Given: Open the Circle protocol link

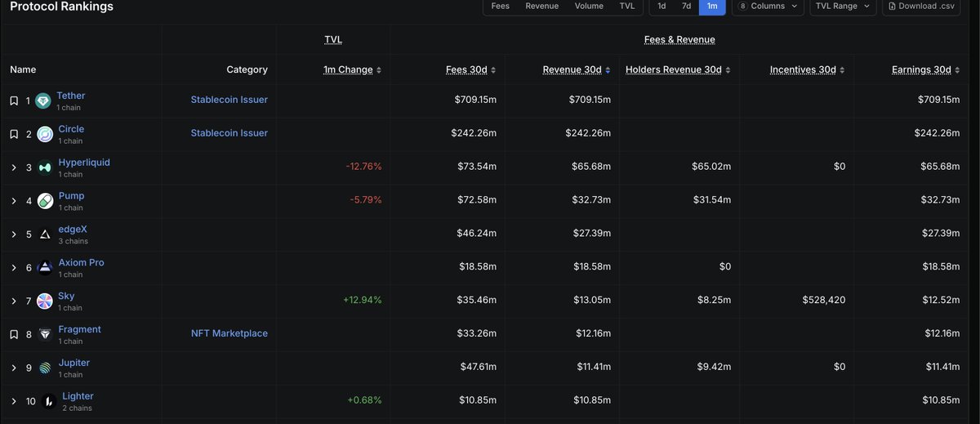Looking at the screenshot, I should (71, 129).
